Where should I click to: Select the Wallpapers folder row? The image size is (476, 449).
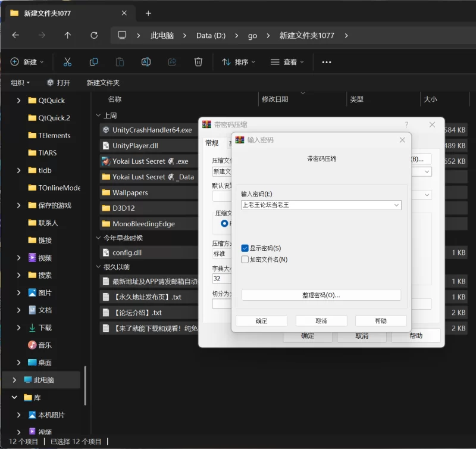point(149,192)
